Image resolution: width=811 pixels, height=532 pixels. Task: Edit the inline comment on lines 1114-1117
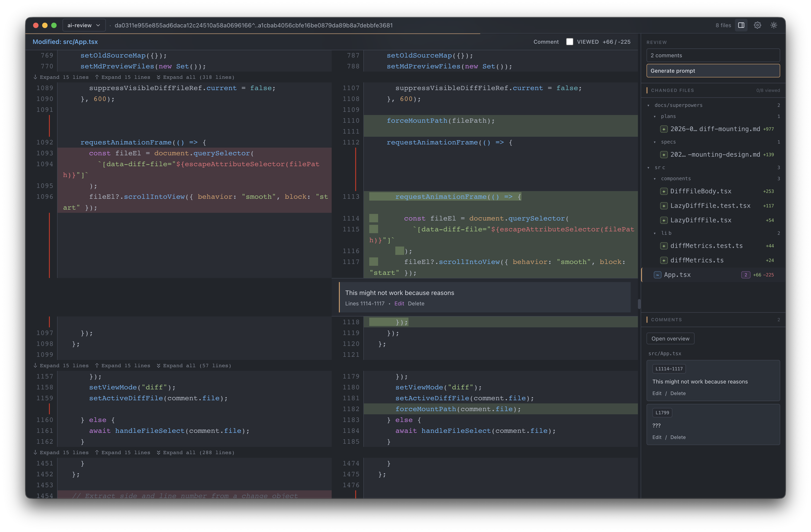[x=399, y=303]
